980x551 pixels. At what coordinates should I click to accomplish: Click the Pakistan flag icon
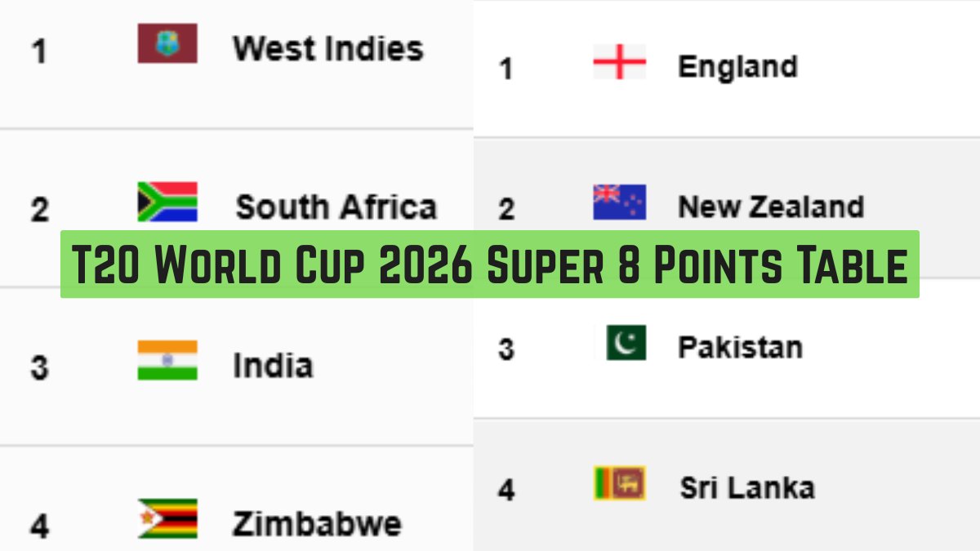click(626, 343)
